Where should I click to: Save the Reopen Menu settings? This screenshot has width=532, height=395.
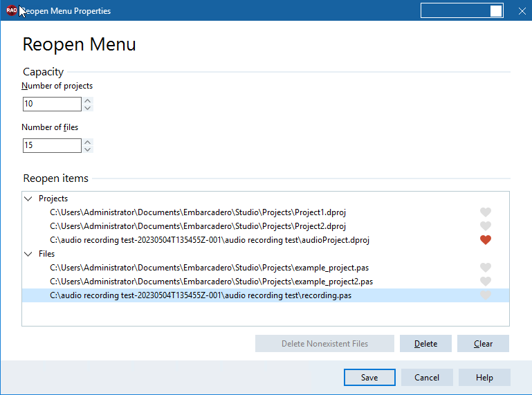(x=369, y=377)
